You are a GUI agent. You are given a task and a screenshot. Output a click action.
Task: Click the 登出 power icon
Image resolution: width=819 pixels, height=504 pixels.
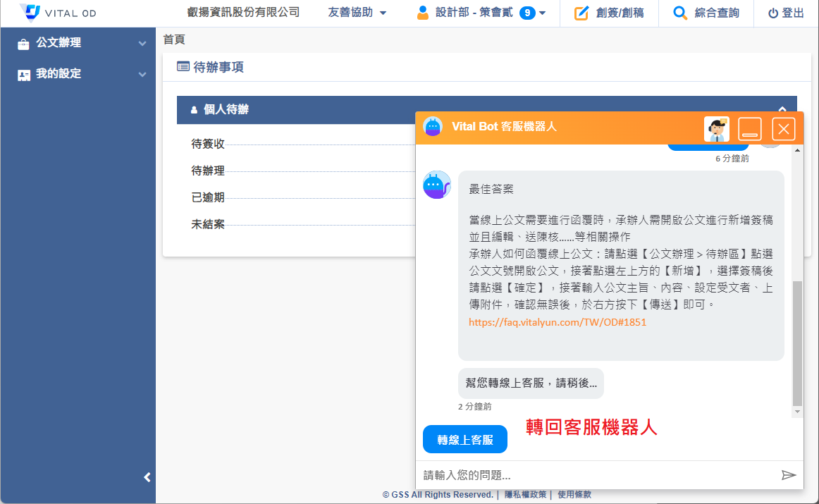[773, 13]
